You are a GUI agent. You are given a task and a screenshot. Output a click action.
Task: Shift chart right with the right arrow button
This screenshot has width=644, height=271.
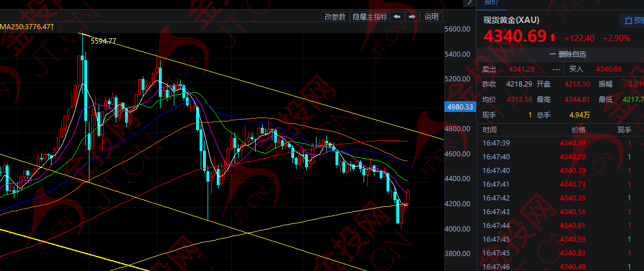click(412, 17)
